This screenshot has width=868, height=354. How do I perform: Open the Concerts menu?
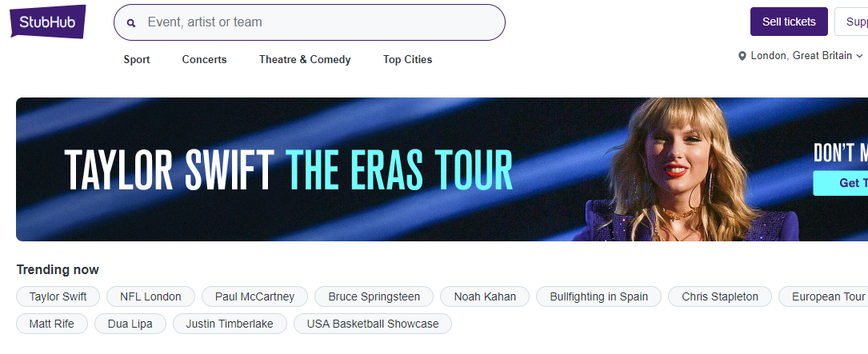(x=204, y=59)
